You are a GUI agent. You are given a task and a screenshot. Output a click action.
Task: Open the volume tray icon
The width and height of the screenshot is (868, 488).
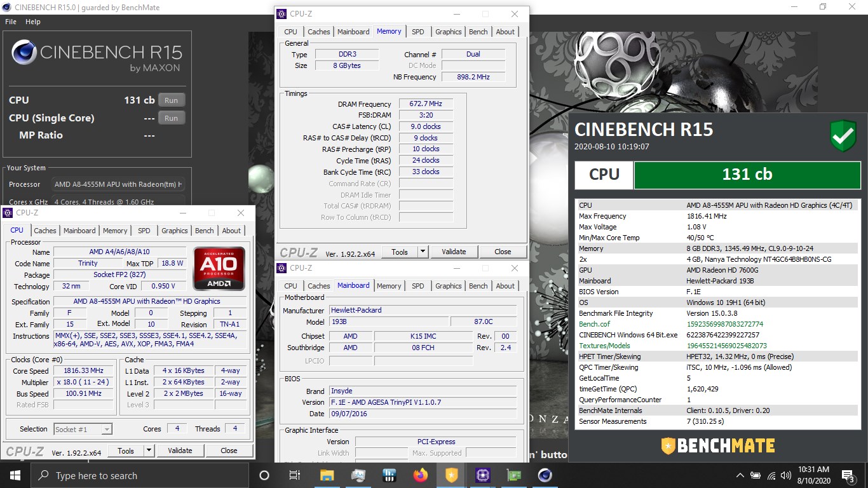(x=787, y=475)
